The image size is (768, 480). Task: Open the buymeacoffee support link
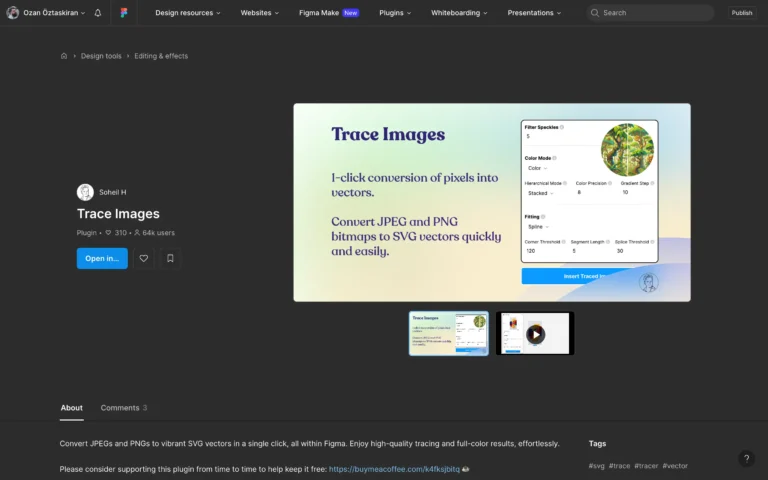[x=394, y=469]
